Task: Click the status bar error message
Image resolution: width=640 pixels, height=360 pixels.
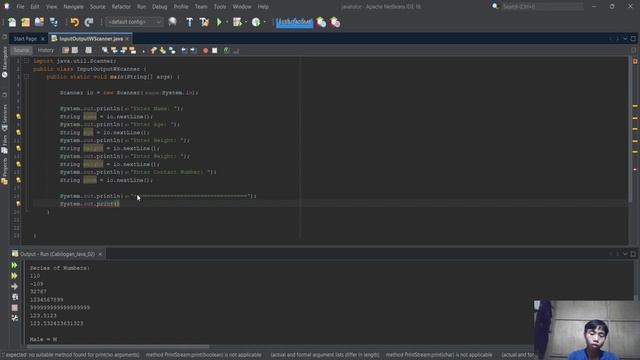Action: pos(267,355)
